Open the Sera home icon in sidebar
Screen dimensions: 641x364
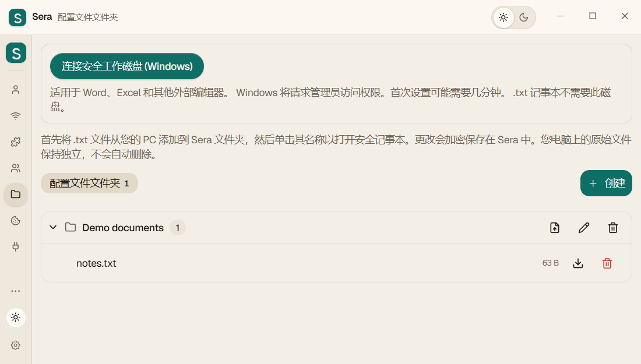16,53
